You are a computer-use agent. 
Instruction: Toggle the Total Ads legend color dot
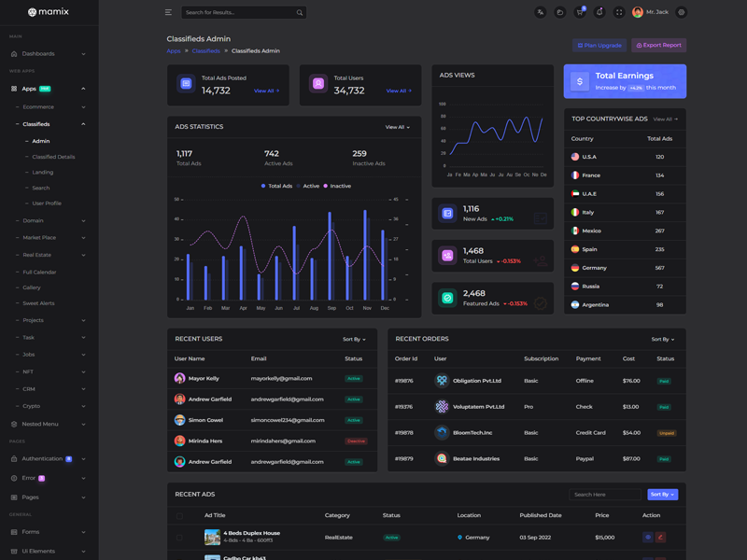[x=264, y=186]
